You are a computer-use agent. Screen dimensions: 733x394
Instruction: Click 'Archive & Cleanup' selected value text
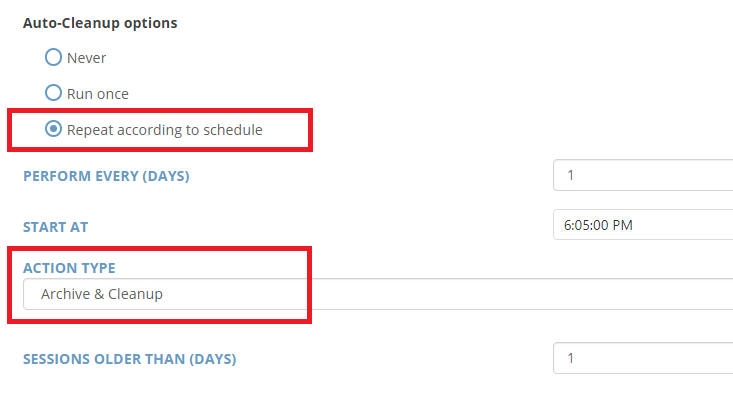102,294
